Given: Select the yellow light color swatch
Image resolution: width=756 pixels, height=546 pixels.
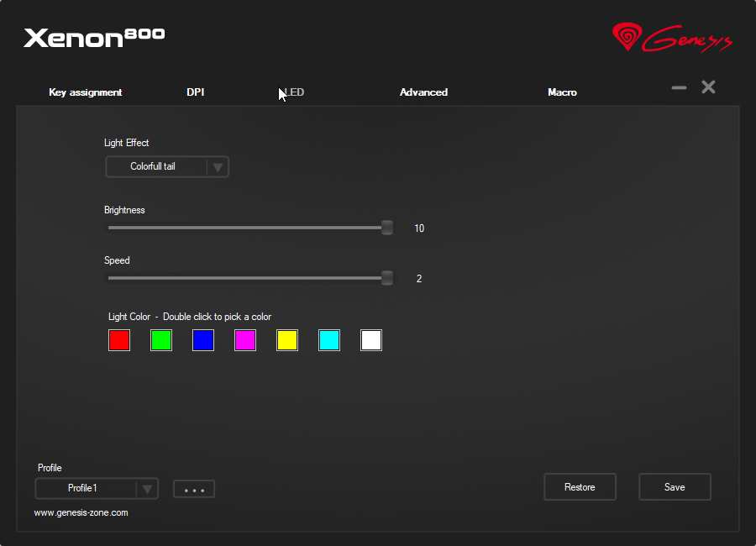Looking at the screenshot, I should (x=287, y=340).
